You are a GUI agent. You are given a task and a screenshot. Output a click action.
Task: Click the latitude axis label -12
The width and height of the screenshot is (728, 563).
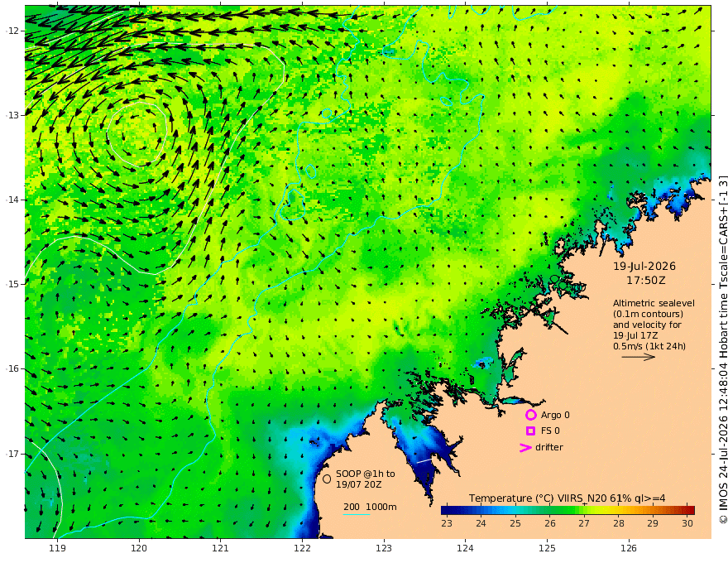click(x=12, y=31)
